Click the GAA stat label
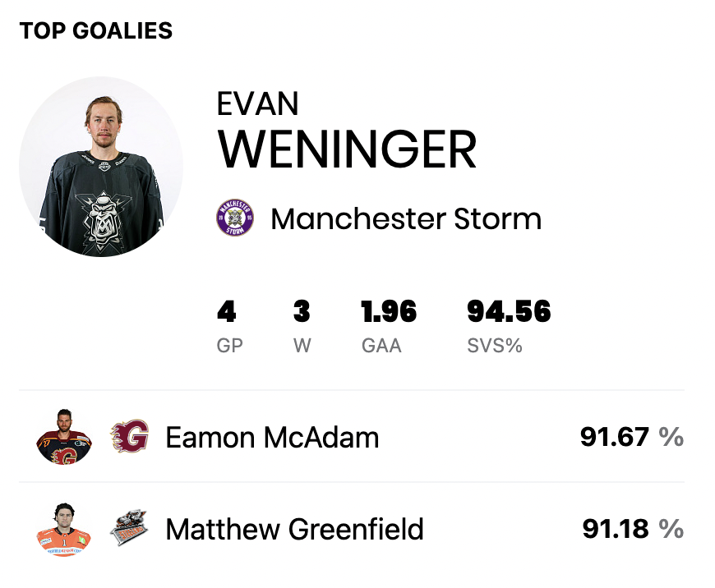This screenshot has height=588, width=715. click(381, 346)
